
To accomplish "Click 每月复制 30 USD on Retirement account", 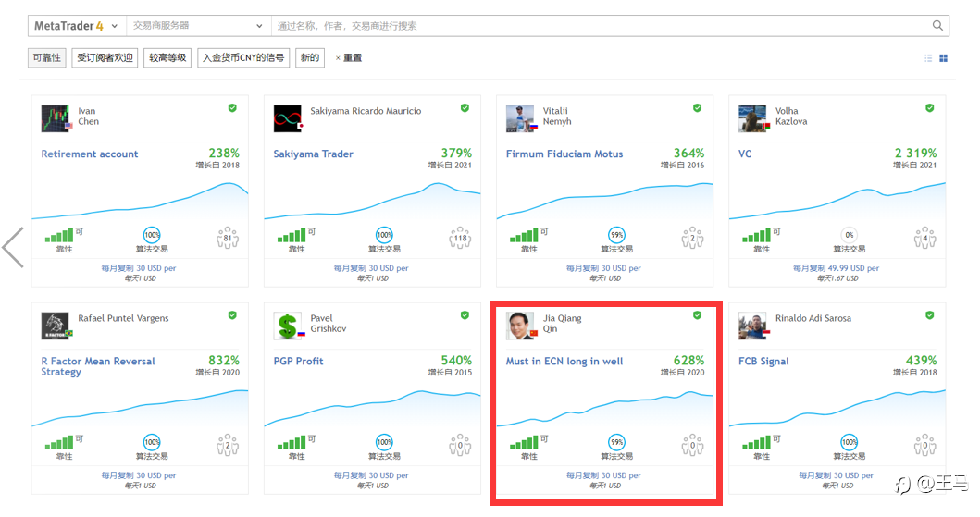I will click(139, 268).
